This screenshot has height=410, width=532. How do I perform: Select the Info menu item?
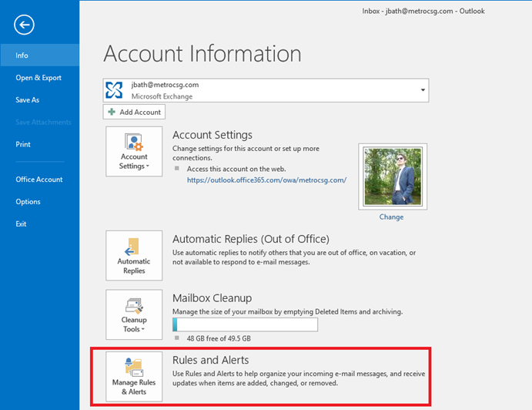(x=40, y=55)
